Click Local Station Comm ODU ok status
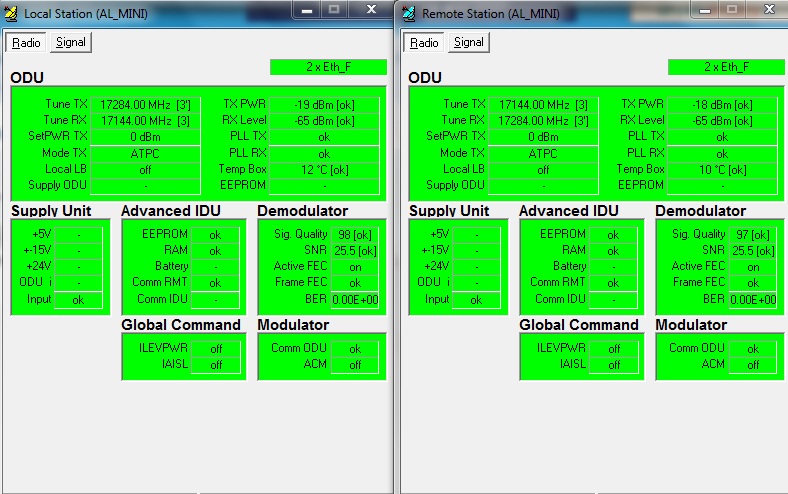The width and height of the screenshot is (788, 494). tap(355, 349)
